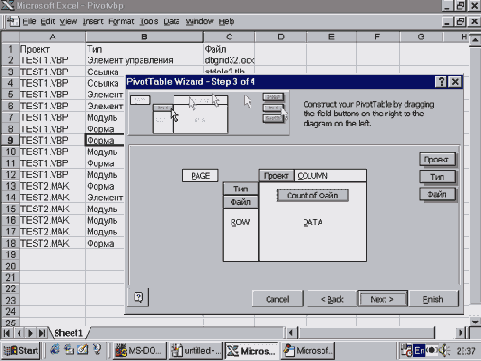The image size is (481, 361).
Task: Go back with the < Back button
Action: coord(332,299)
